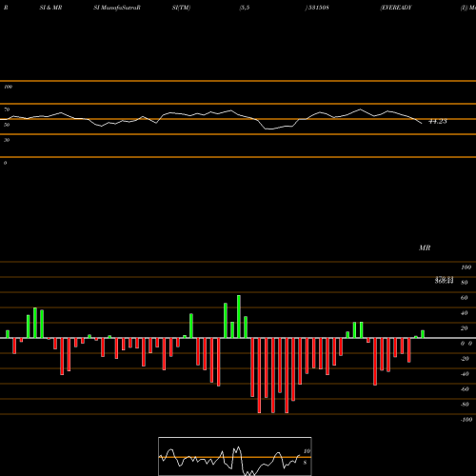Click the 60 label on the MR axis
The width and height of the screenshot is (476, 476).
465,298
